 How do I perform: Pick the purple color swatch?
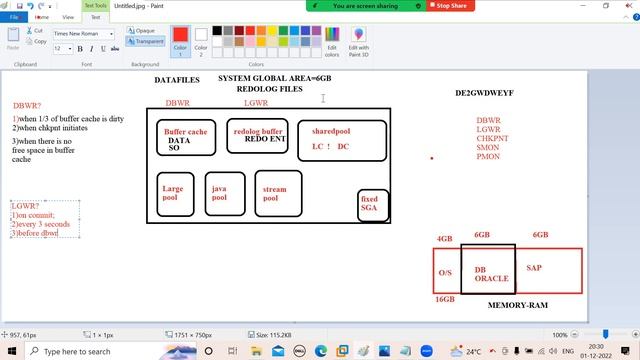316,31
